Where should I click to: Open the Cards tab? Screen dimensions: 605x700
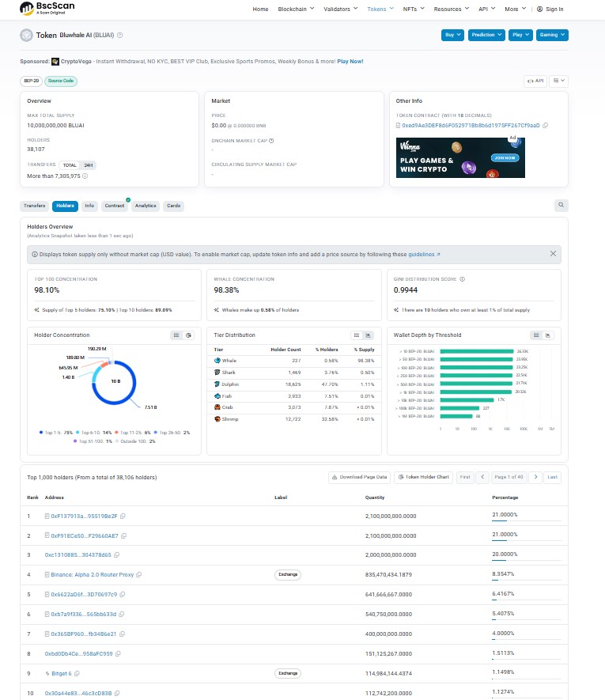174,206
